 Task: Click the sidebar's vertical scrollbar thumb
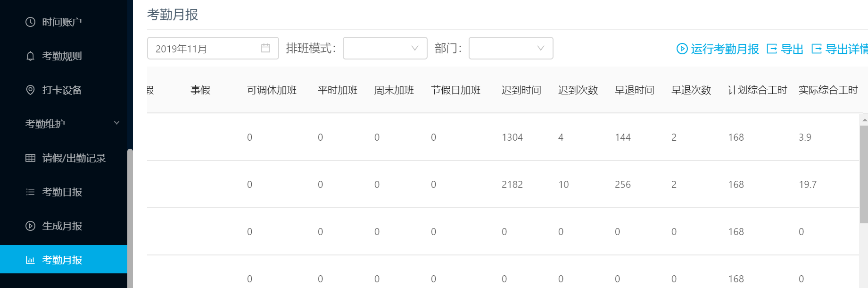(130, 218)
